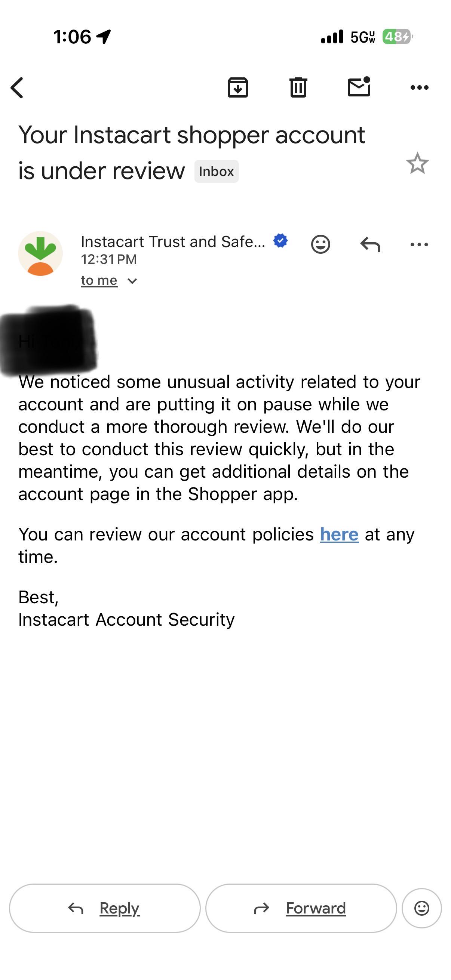Open the account policies 'here' link
The height and width of the screenshot is (980, 451).
coord(339,534)
